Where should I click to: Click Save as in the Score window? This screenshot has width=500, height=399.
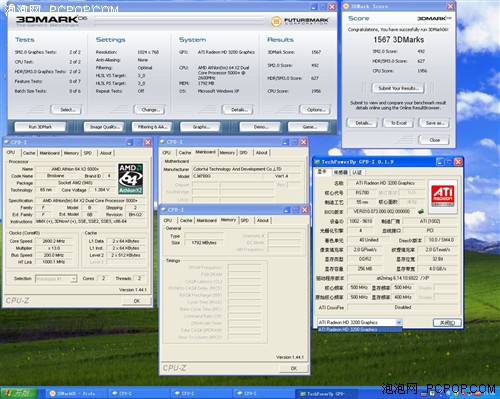pos(434,123)
